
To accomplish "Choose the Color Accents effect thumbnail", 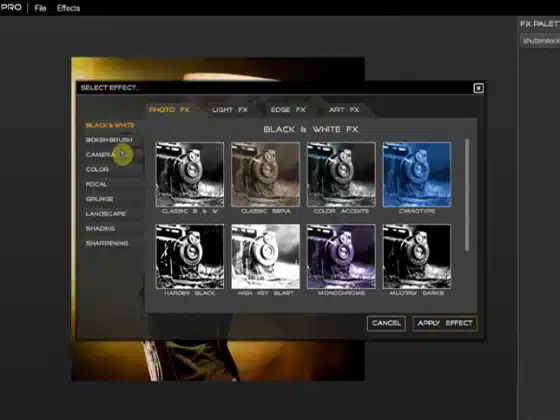I will tap(341, 174).
